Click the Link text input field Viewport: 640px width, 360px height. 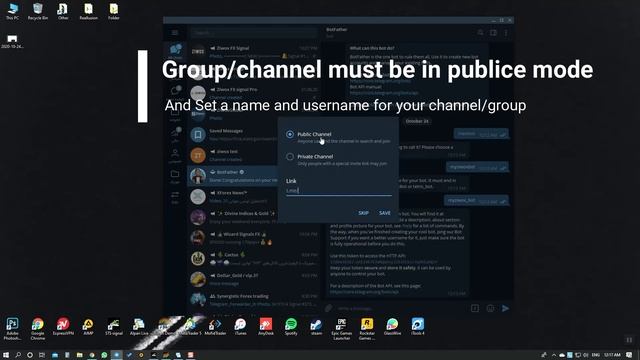[339, 191]
